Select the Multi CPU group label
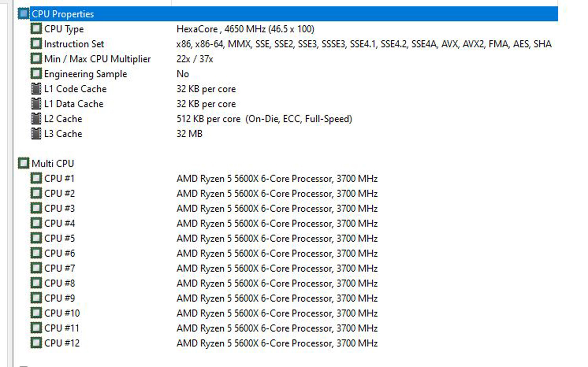This screenshot has height=367, width=588. (x=53, y=164)
